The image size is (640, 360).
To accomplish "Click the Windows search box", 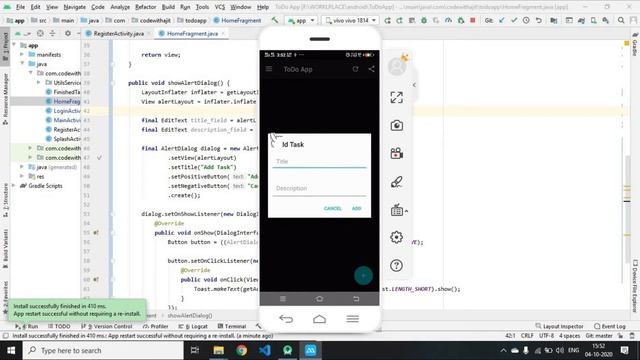I will point(103,350).
